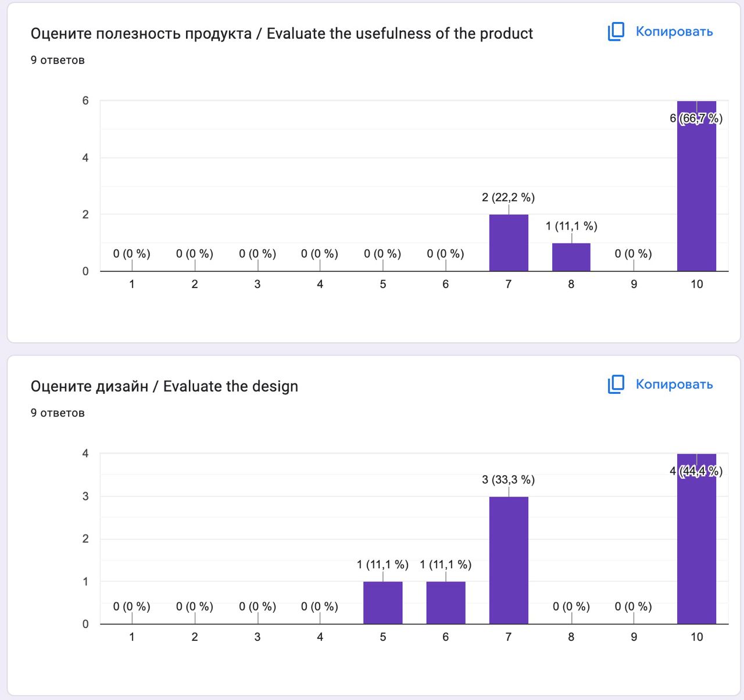Click copy icon for usefulness chart

click(x=616, y=32)
